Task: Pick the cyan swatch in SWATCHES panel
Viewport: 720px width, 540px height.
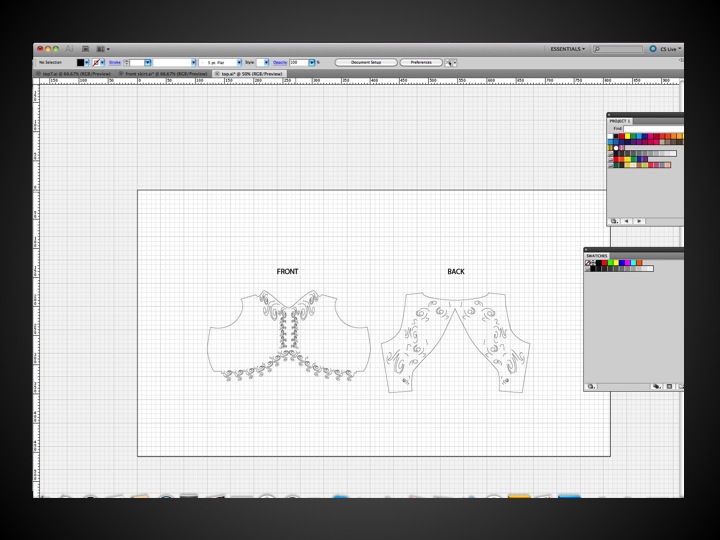Action: pyautogui.click(x=633, y=263)
